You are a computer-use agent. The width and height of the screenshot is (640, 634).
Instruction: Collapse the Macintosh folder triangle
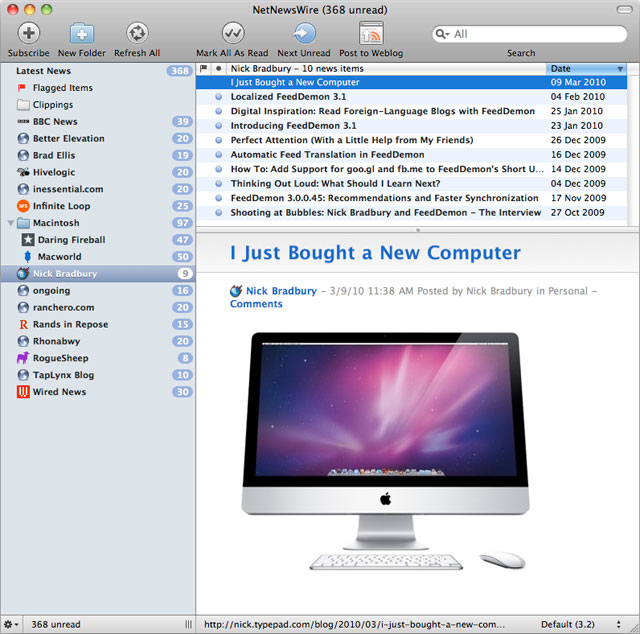tap(11, 223)
